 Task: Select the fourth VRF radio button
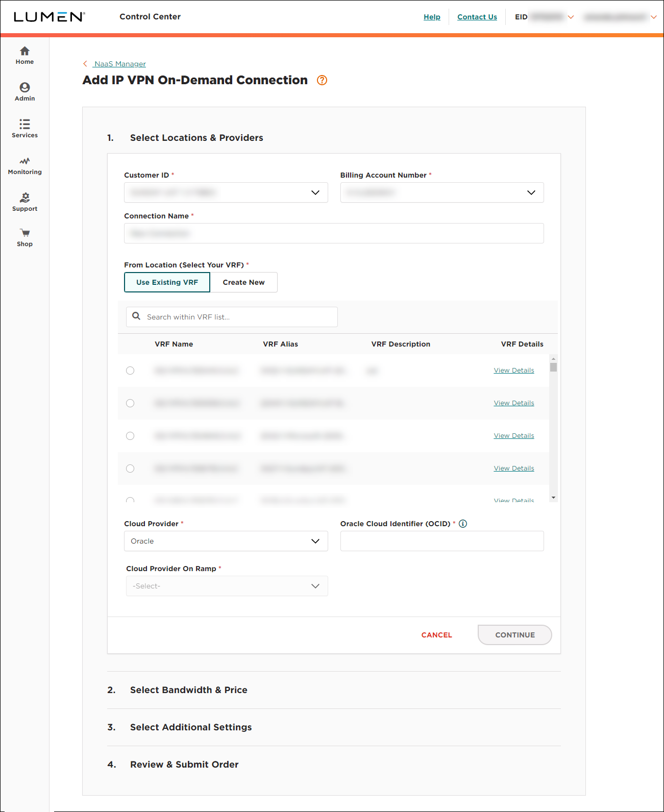click(x=130, y=469)
